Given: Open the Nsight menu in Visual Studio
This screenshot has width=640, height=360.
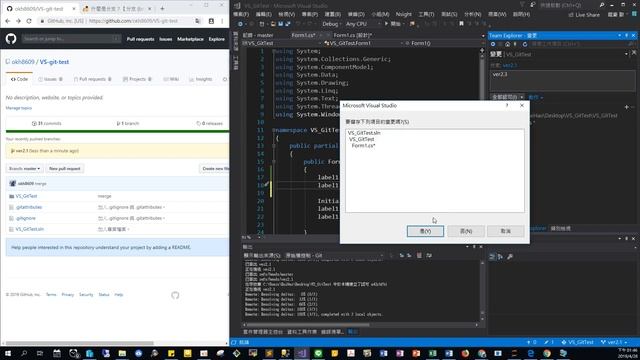Looking at the screenshot, I should [404, 14].
